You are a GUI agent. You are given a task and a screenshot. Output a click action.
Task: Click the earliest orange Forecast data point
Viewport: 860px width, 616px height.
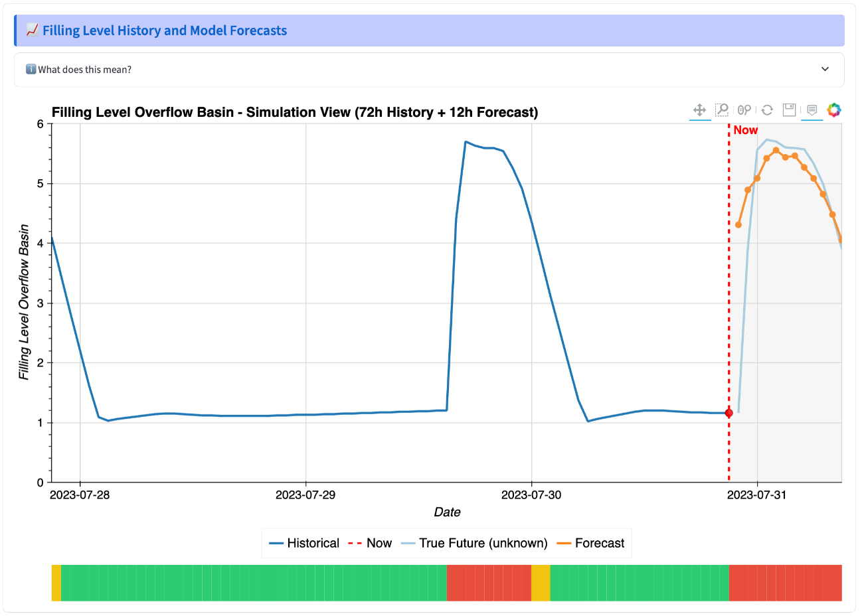tap(738, 225)
